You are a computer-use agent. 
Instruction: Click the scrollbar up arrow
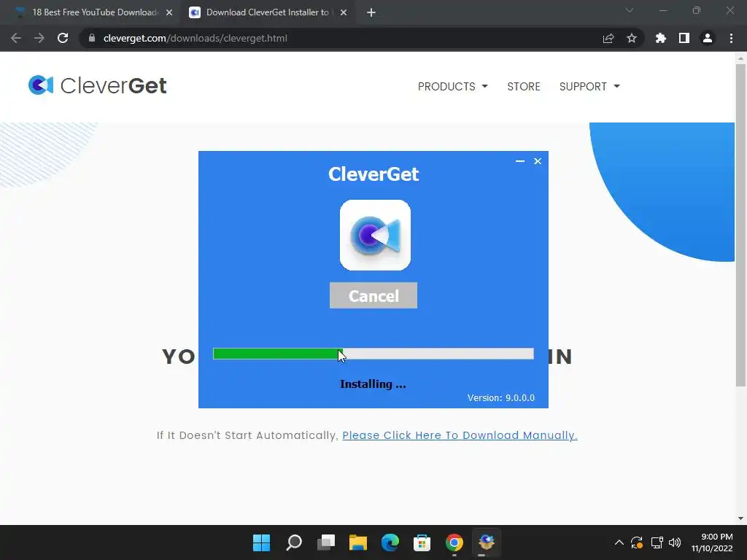740,58
